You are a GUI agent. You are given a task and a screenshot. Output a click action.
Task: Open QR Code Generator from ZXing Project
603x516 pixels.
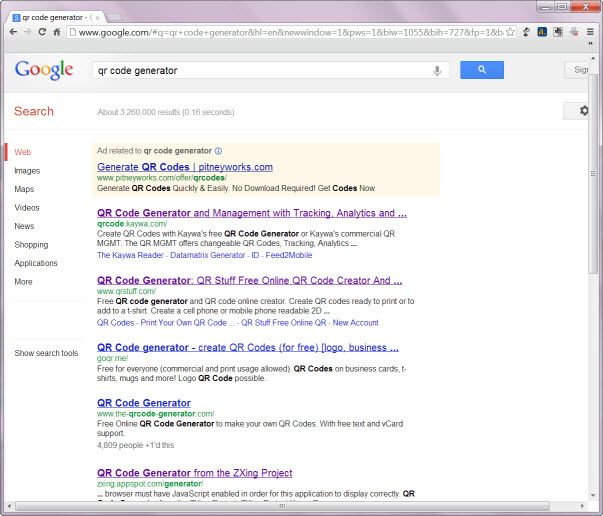(x=195, y=473)
